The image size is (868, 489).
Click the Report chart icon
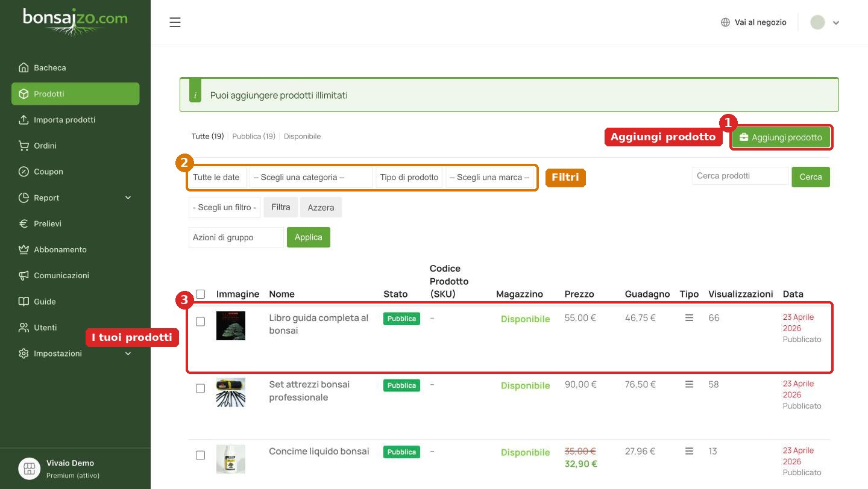tap(24, 198)
